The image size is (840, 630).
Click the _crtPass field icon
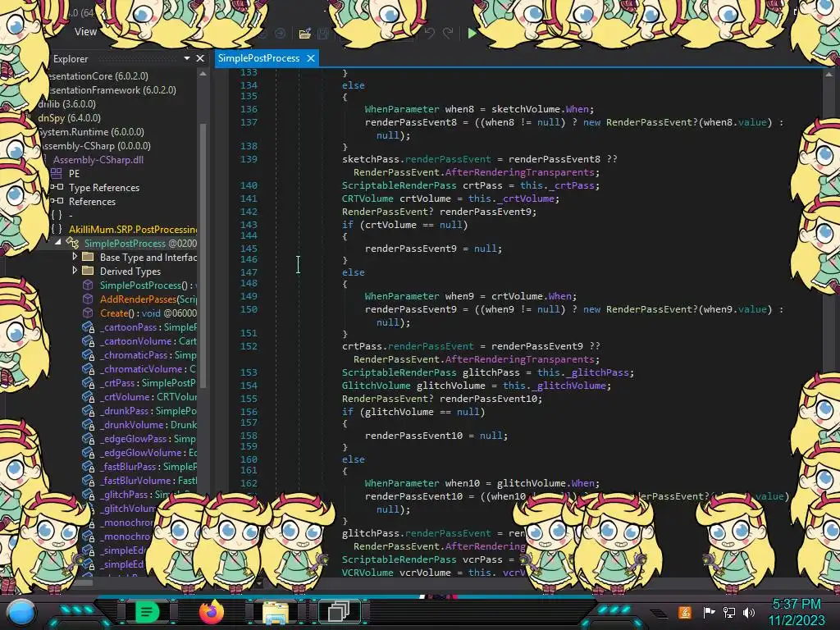tap(88, 382)
